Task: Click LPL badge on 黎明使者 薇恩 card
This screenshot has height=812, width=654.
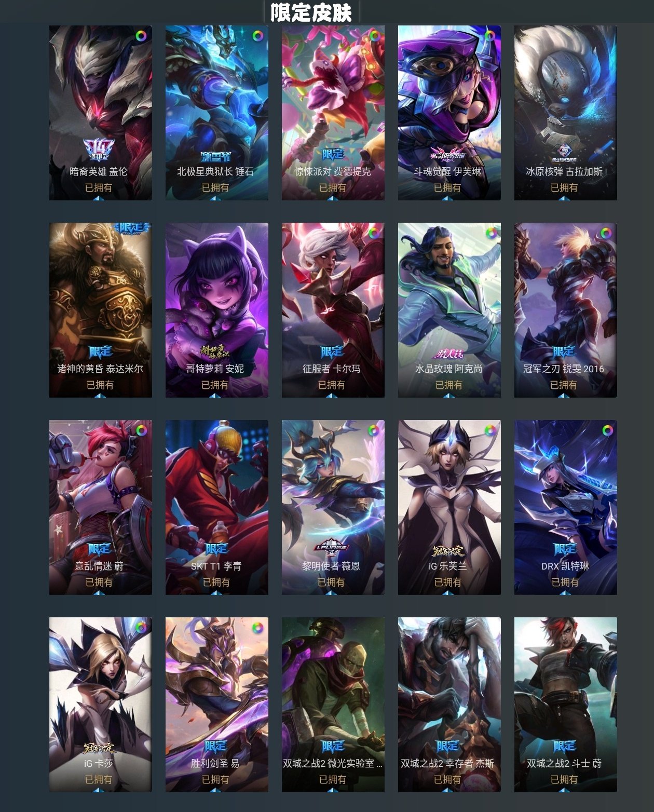Action: pyautogui.click(x=332, y=548)
